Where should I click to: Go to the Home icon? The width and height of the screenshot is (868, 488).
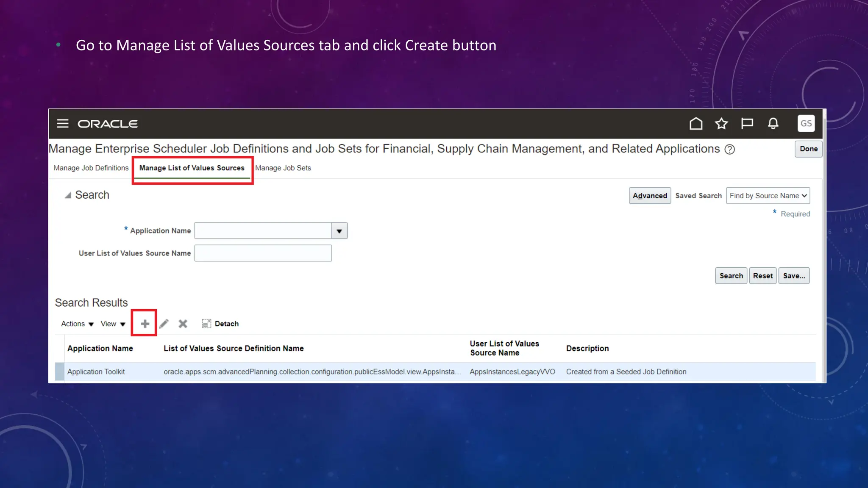696,124
